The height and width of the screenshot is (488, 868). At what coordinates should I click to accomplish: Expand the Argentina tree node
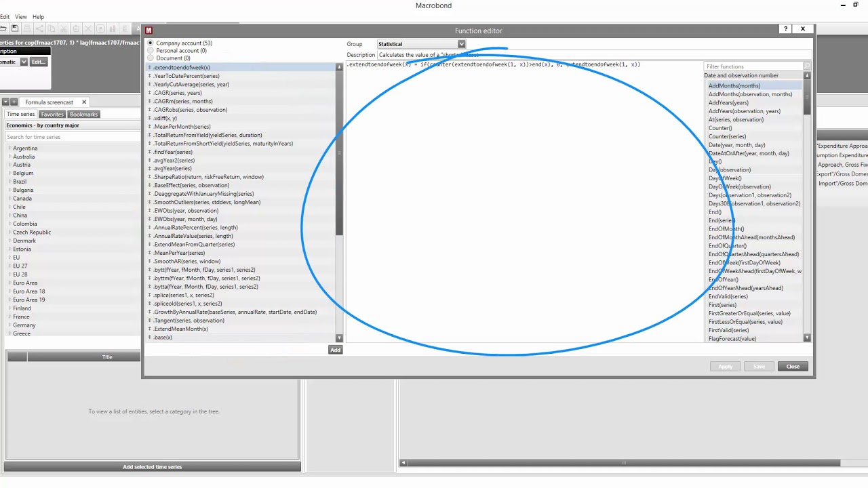[x=9, y=148]
